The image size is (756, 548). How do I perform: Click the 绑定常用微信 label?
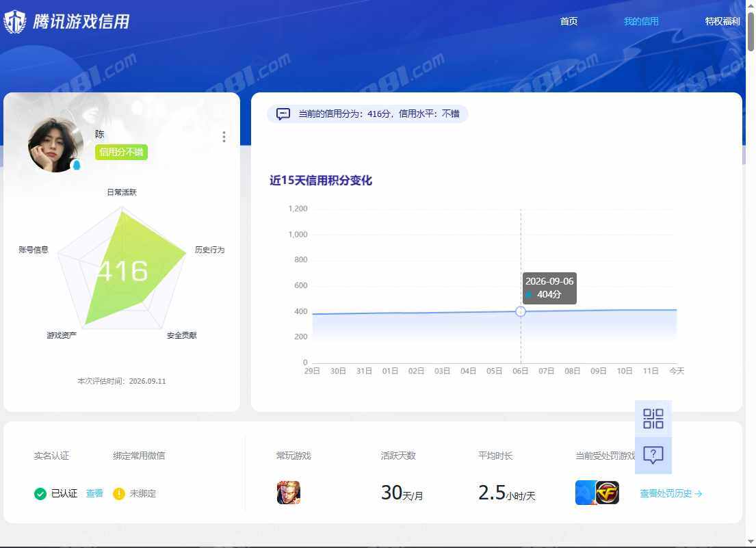[x=139, y=456]
